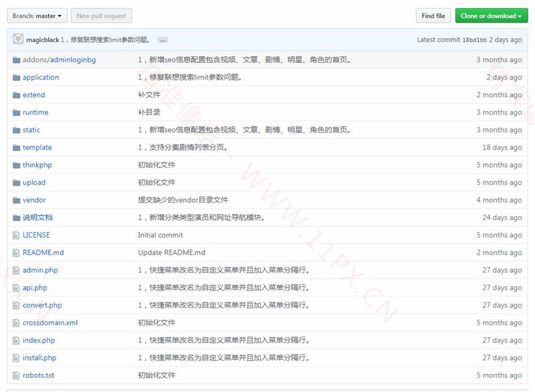This screenshot has height=392, width=535.
Task: Click the magicblack user avatar
Action: point(18,39)
